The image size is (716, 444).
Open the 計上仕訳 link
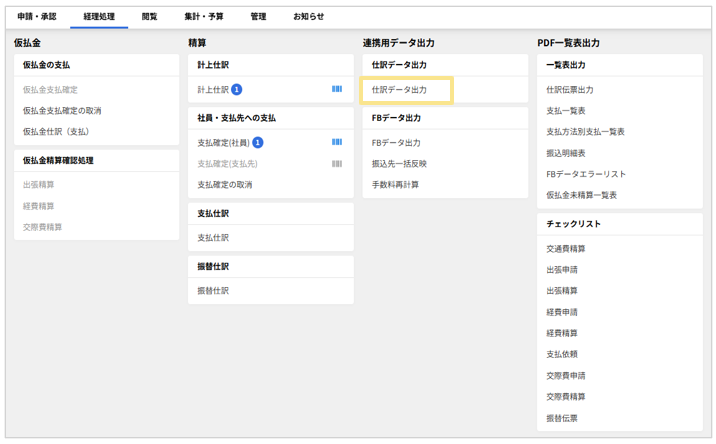point(213,90)
